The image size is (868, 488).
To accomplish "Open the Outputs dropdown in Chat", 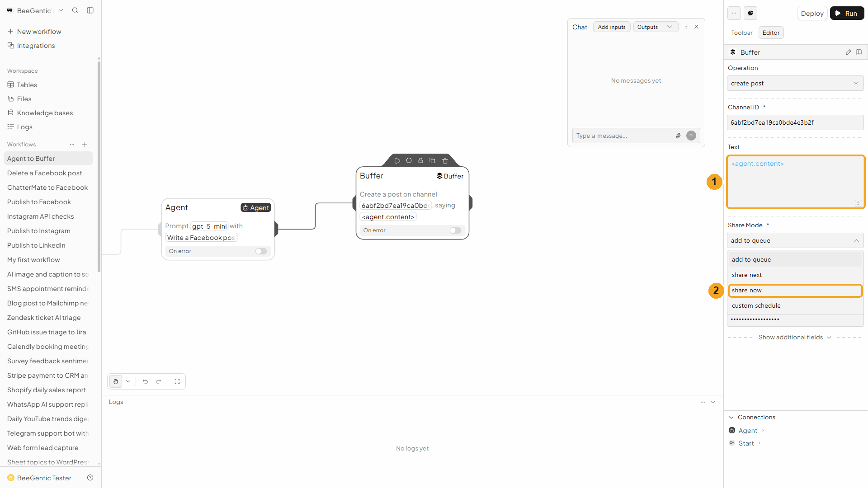I will pos(656,27).
